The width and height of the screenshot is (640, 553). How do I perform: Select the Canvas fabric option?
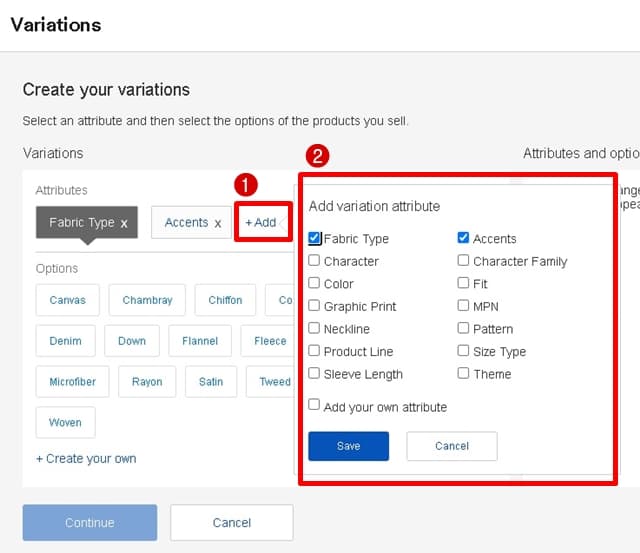tap(67, 300)
